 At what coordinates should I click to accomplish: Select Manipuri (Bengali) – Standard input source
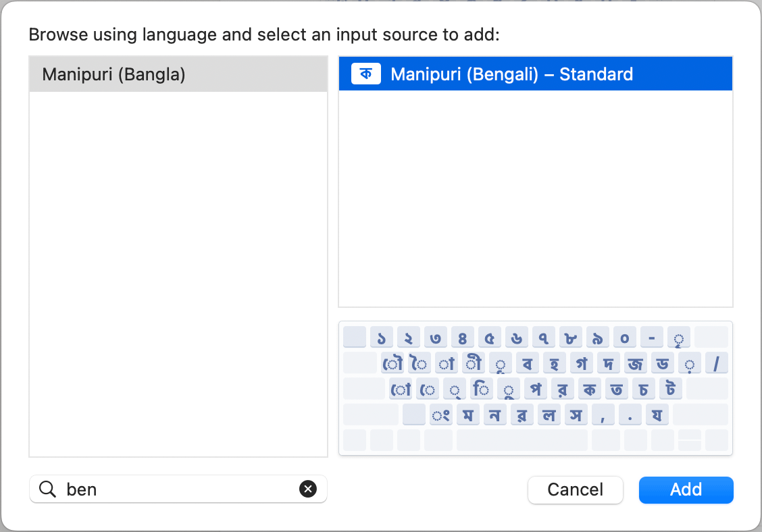(x=536, y=74)
